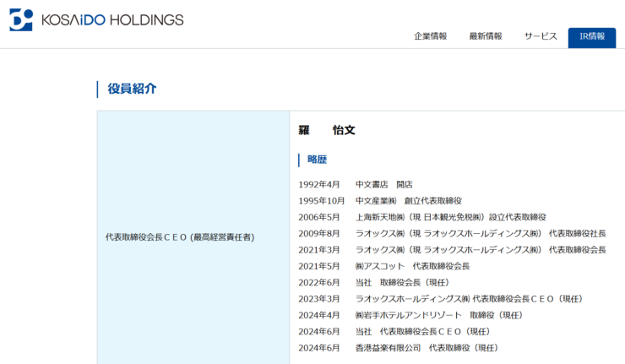Click the executive name 羅 怡文
Viewport: 625px width, 364px height.
click(x=327, y=130)
